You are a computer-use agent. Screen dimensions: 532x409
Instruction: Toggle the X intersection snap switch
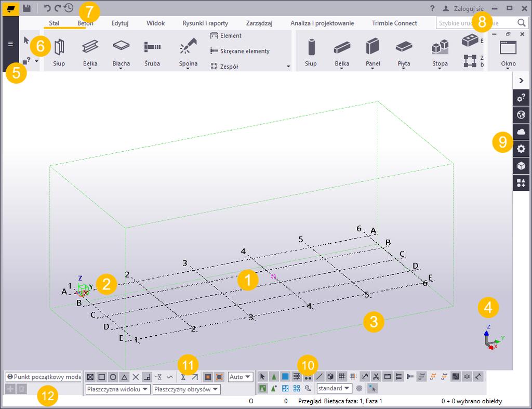click(x=136, y=377)
